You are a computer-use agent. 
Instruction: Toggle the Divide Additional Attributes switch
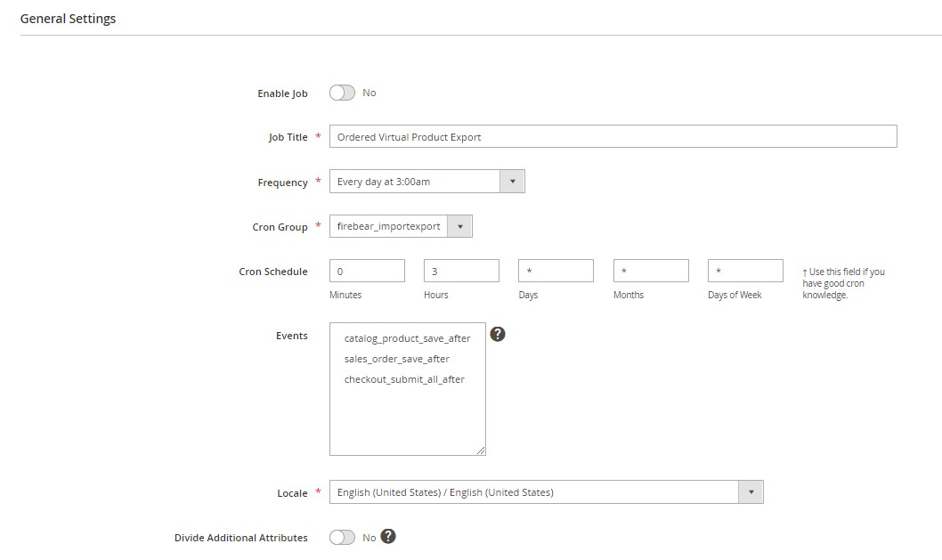[x=342, y=537]
